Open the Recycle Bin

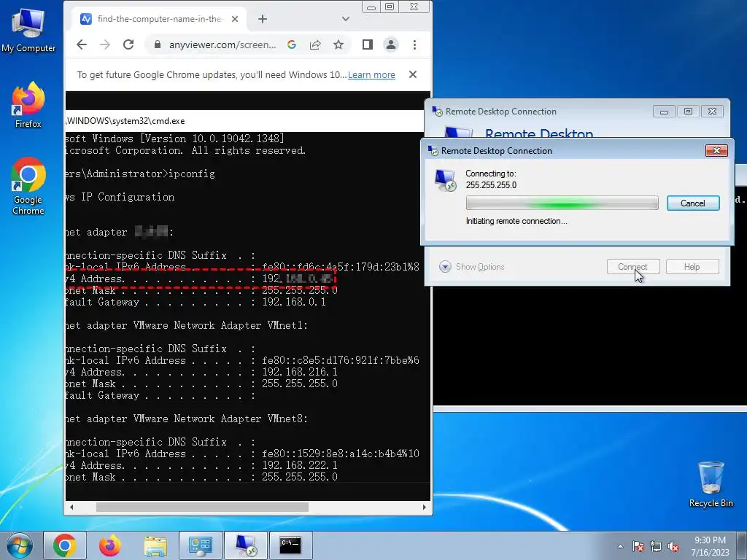[711, 484]
